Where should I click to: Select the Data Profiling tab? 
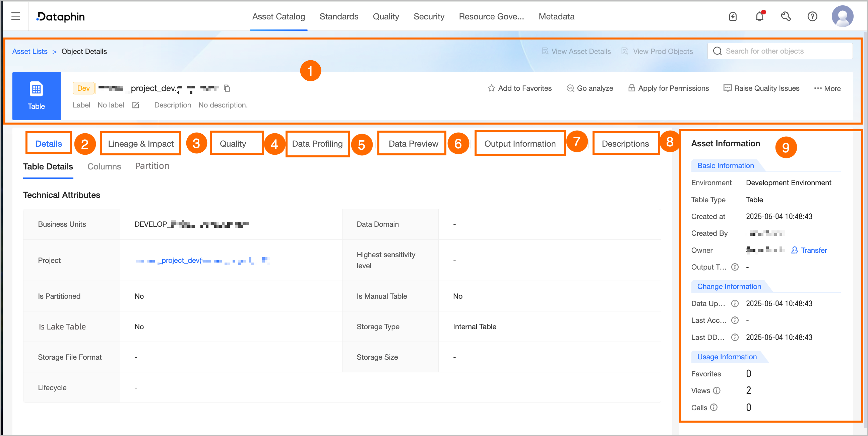pos(317,144)
